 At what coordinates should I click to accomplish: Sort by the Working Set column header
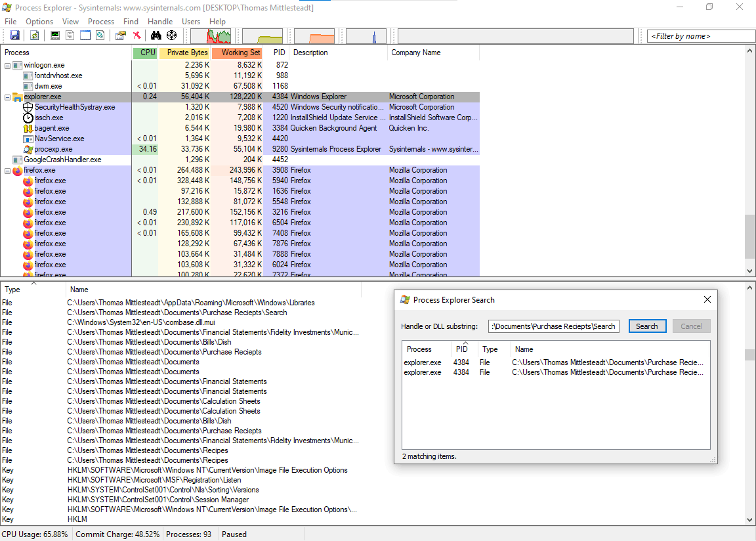point(237,53)
